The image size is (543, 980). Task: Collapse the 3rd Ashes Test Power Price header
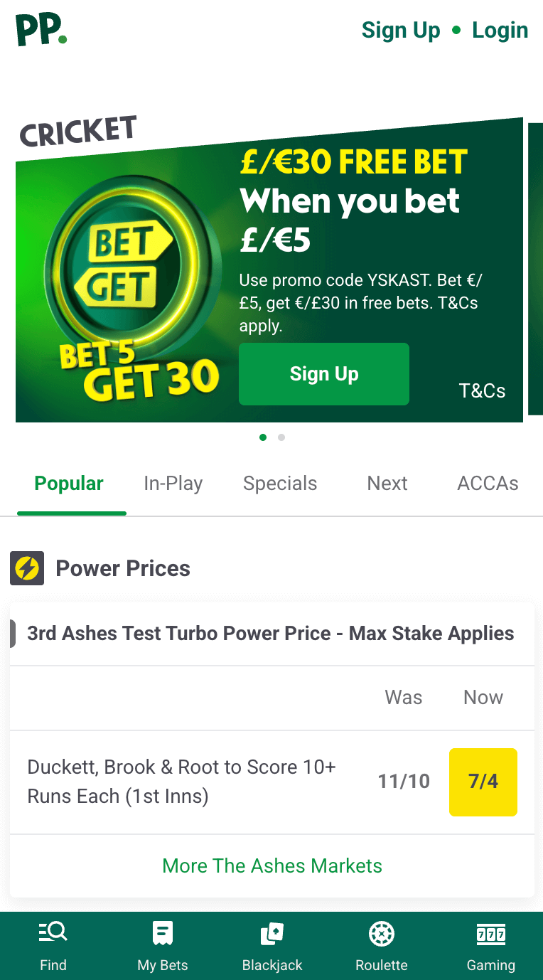270,634
